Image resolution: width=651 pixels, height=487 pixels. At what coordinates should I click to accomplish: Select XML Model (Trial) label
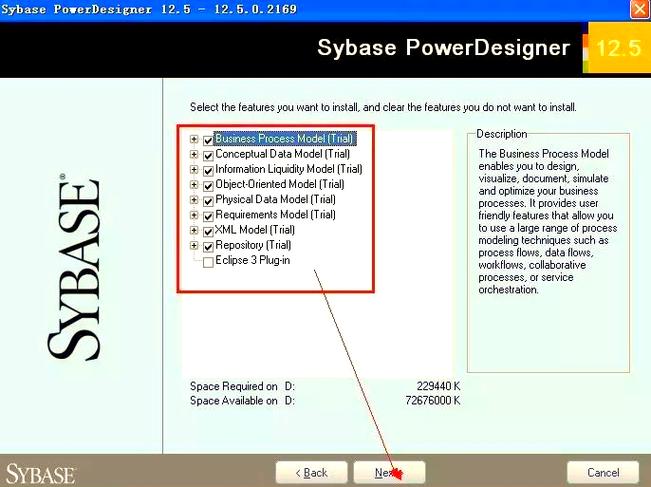click(255, 230)
